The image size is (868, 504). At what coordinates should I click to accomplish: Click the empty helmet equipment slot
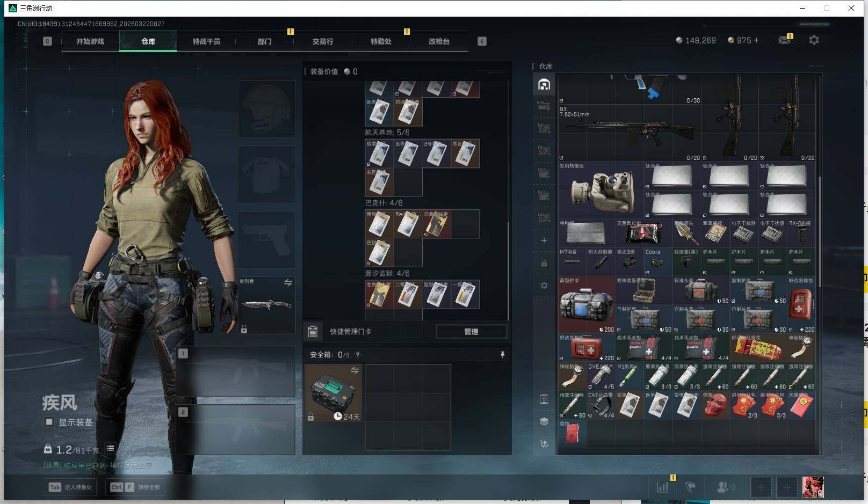pos(266,108)
